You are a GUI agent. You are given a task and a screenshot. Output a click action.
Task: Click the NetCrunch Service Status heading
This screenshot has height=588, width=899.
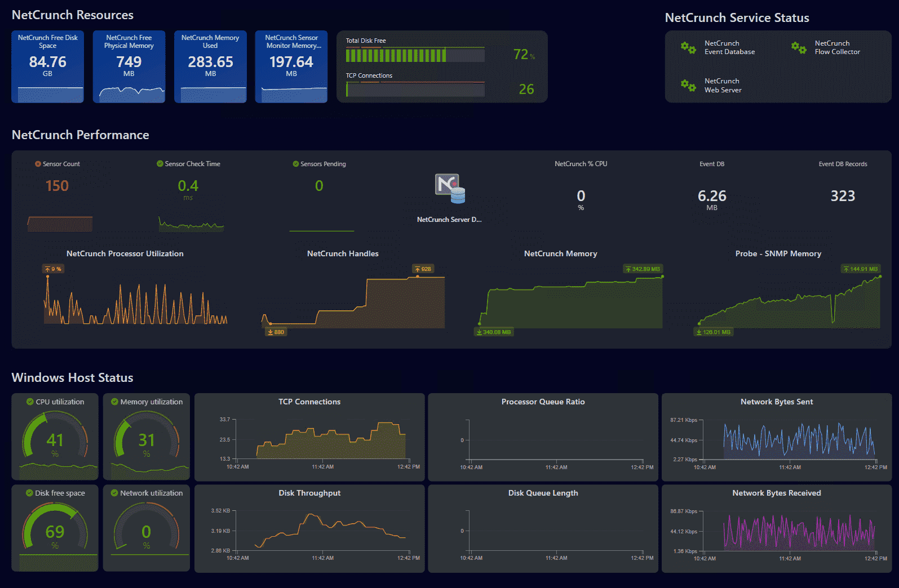coord(737,18)
